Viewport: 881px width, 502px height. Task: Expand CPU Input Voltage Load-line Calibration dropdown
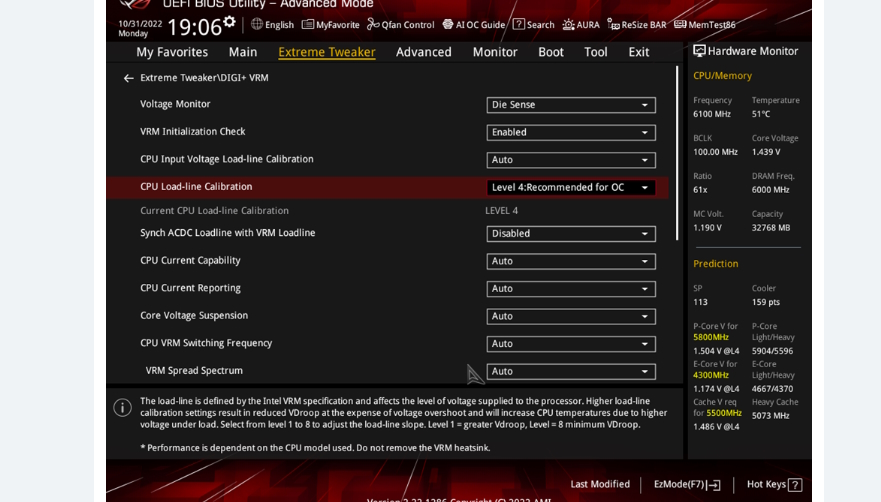[x=571, y=160]
